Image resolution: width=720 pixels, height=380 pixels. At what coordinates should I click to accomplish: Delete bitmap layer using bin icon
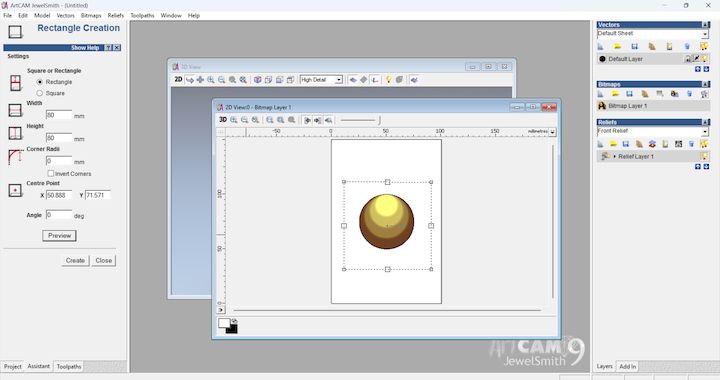click(x=689, y=94)
